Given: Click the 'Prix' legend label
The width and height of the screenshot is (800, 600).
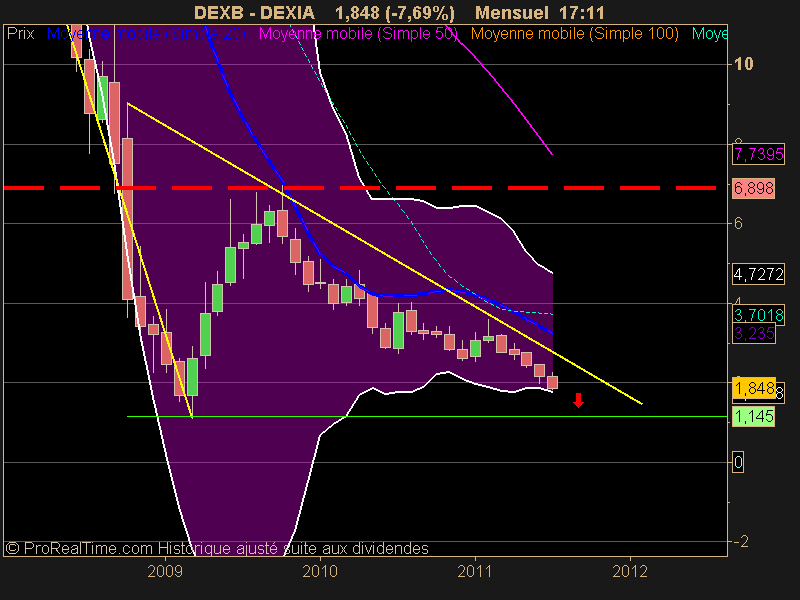Looking at the screenshot, I should 20,34.
